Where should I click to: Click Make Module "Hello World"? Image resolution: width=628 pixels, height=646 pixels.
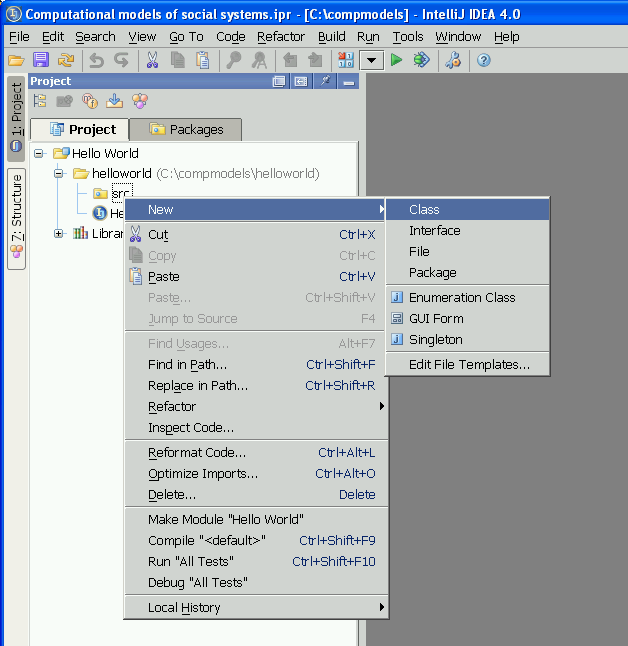[x=255, y=520]
